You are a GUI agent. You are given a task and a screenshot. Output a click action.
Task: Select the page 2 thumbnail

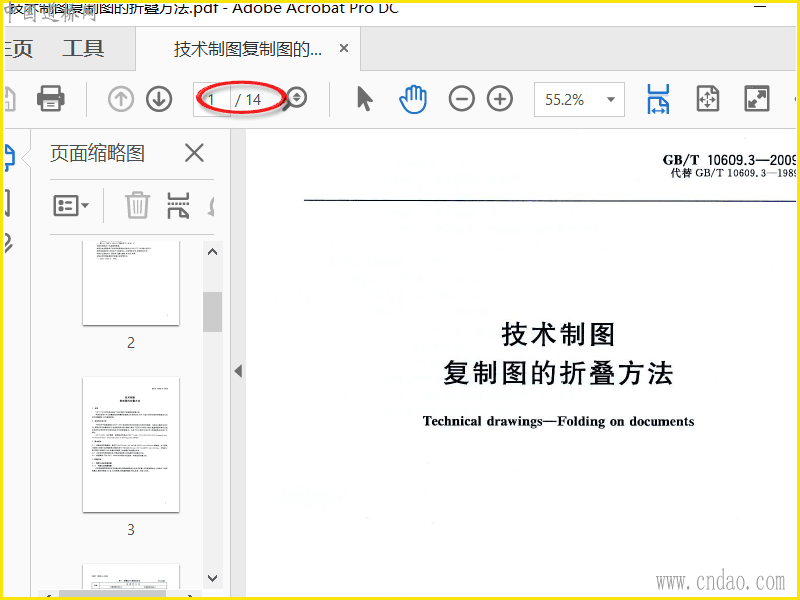pyautogui.click(x=131, y=283)
